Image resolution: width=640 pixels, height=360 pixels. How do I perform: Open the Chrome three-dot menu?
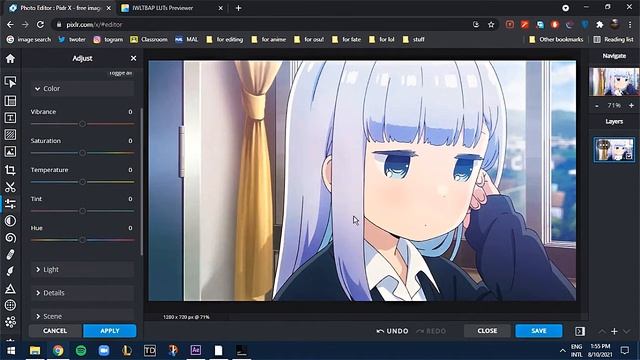click(630, 24)
